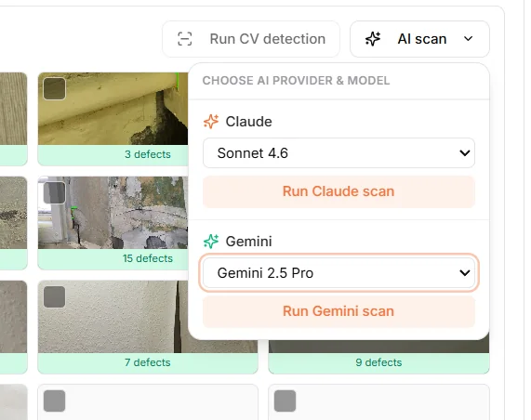
Task: Select checkbox on blank card below 9 defects
Action: pos(285,400)
